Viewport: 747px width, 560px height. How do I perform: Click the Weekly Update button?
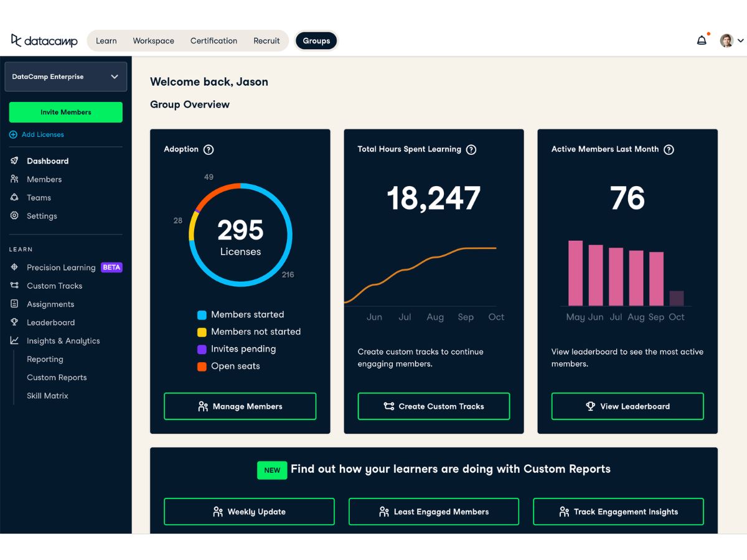[x=249, y=511]
